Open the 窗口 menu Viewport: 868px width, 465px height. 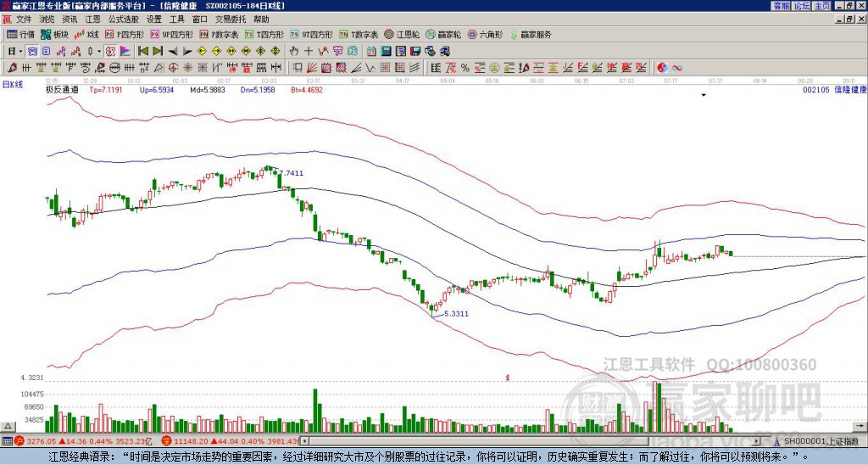[x=200, y=19]
